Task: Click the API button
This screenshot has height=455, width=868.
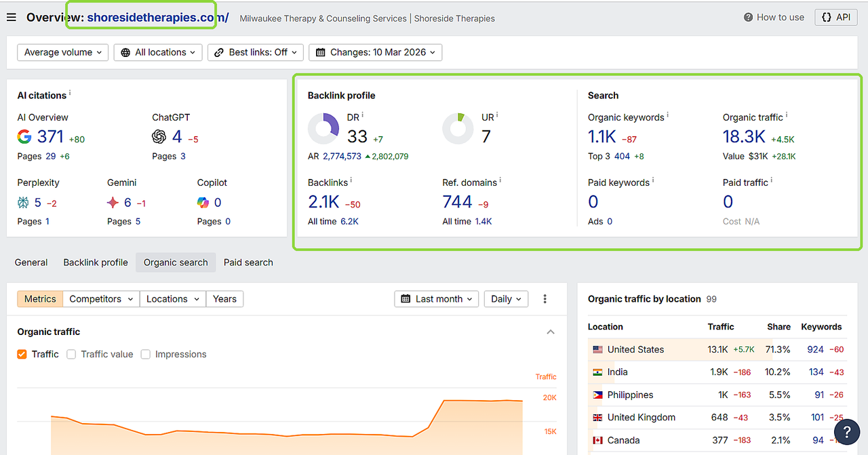Action: pos(836,18)
